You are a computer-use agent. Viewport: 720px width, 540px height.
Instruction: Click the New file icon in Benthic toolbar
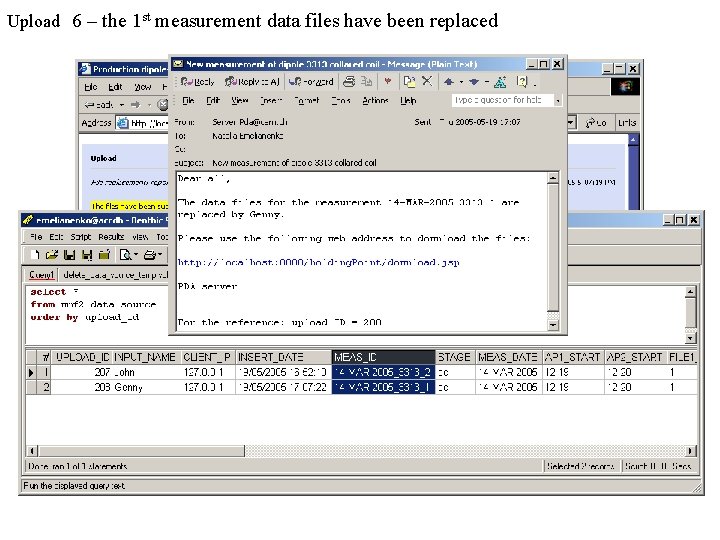35,254
